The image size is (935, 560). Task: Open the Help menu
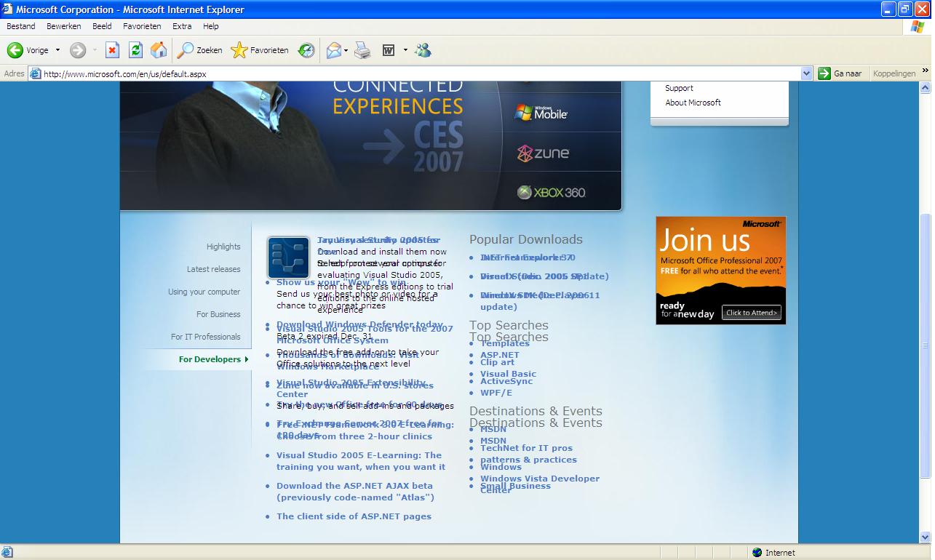pyautogui.click(x=211, y=26)
